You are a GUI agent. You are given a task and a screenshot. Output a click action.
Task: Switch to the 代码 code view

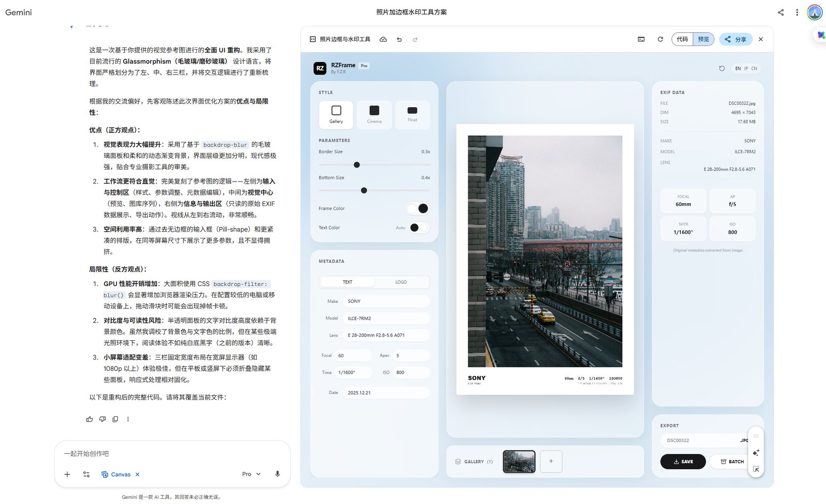(682, 39)
